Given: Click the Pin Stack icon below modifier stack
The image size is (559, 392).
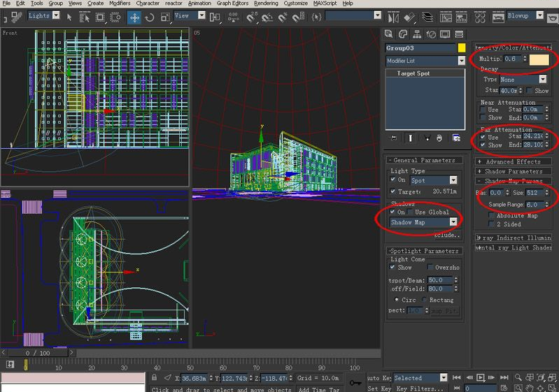Looking at the screenshot, I should point(393,138).
